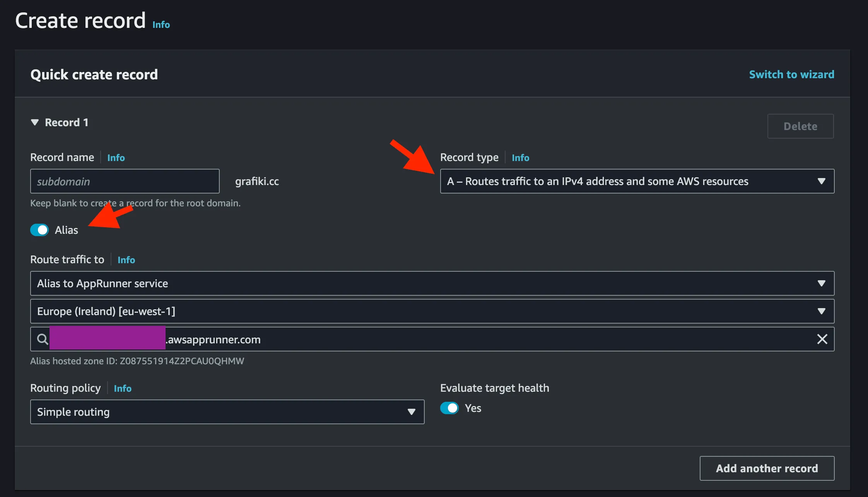Screen dimensions: 868x497
Task: Open Info link beside Routing policy
Action: click(123, 388)
